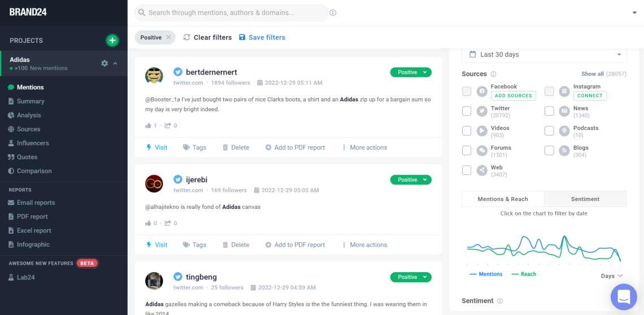Open the chat support bubble

(x=624, y=296)
